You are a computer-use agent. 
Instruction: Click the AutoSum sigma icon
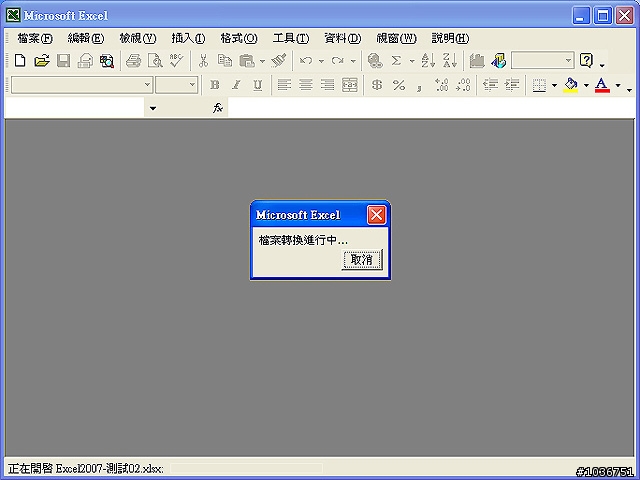396,61
